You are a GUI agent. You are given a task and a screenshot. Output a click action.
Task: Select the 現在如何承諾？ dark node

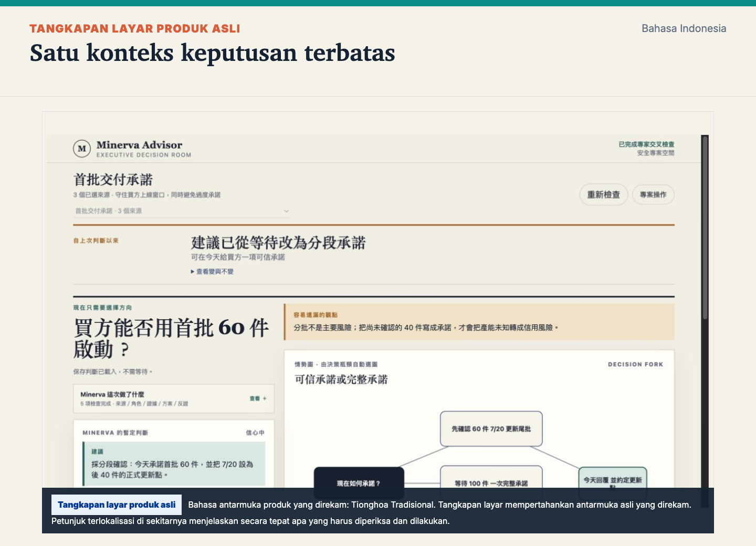[x=359, y=483]
